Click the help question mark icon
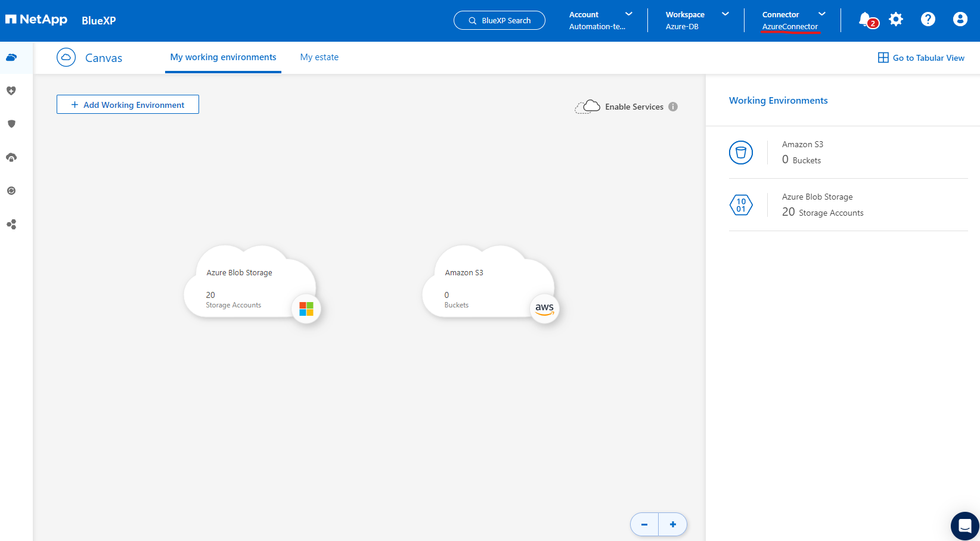This screenshot has height=541, width=980. (x=928, y=20)
